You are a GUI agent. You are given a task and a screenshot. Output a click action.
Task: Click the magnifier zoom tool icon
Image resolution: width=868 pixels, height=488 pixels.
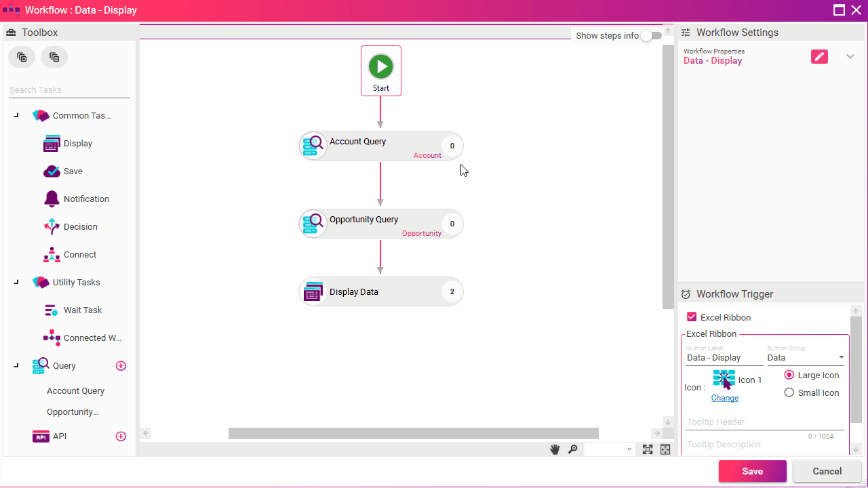tap(572, 449)
